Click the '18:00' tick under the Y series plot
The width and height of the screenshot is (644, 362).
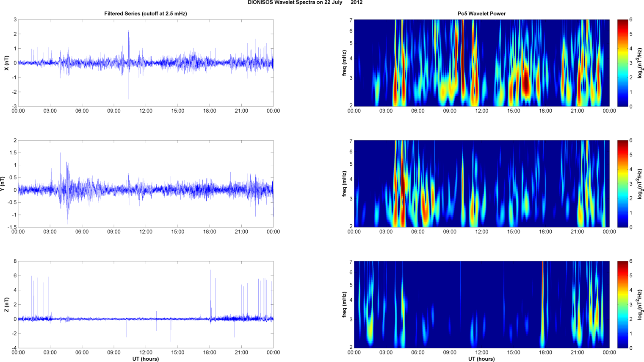[x=210, y=232]
